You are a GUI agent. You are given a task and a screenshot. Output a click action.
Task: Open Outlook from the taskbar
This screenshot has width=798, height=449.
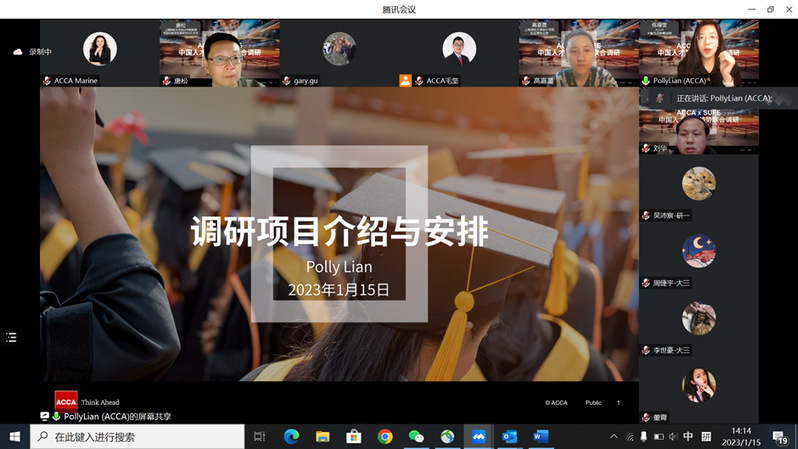(509, 436)
